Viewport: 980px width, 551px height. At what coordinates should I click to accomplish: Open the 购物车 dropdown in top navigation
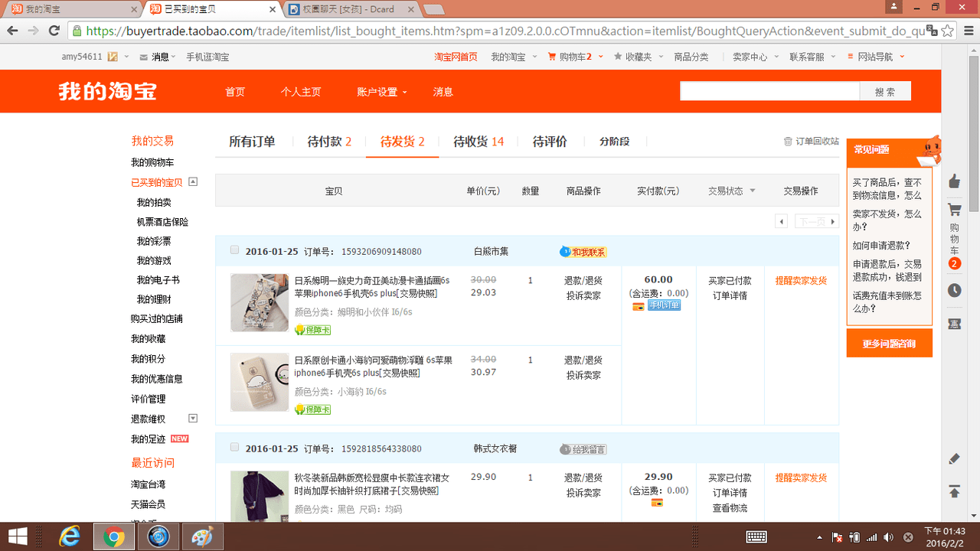576,57
